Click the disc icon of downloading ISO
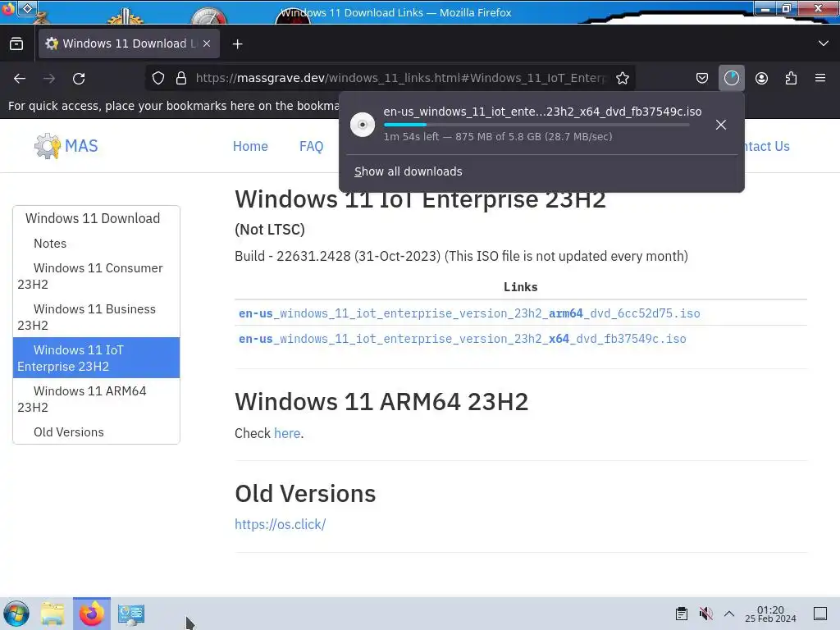This screenshot has height=630, width=840. [363, 125]
